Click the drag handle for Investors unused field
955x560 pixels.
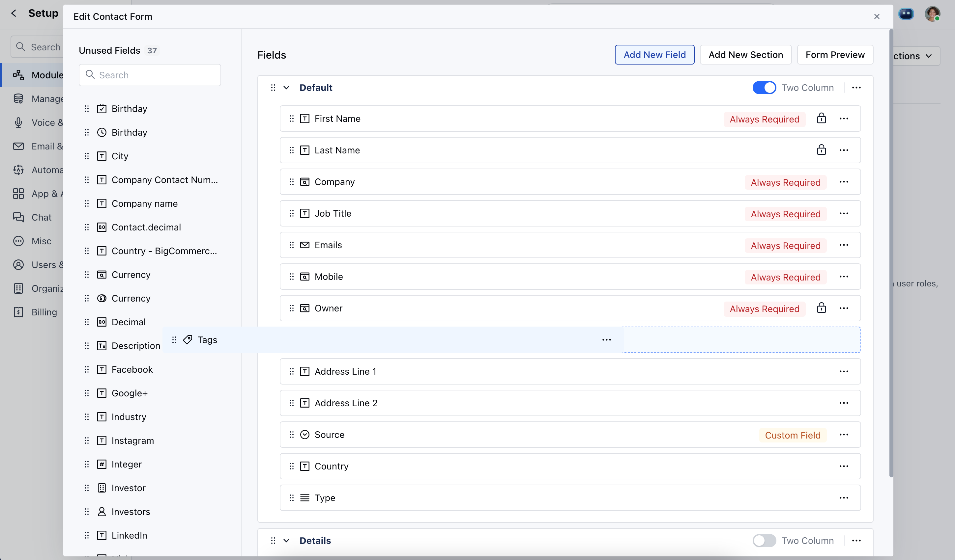click(x=87, y=512)
